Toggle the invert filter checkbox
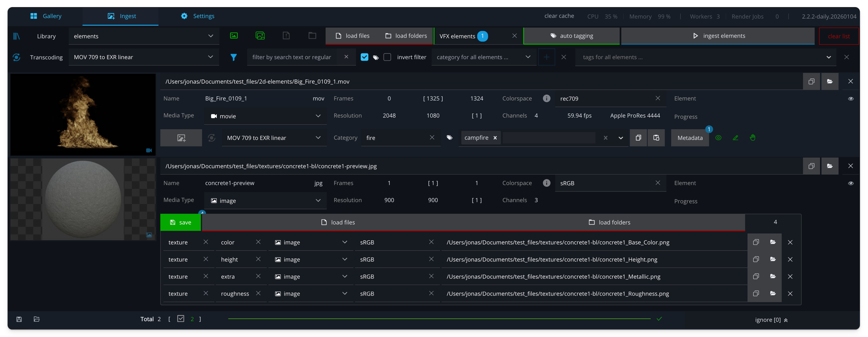Screen dimensions: 868x337 [387, 57]
